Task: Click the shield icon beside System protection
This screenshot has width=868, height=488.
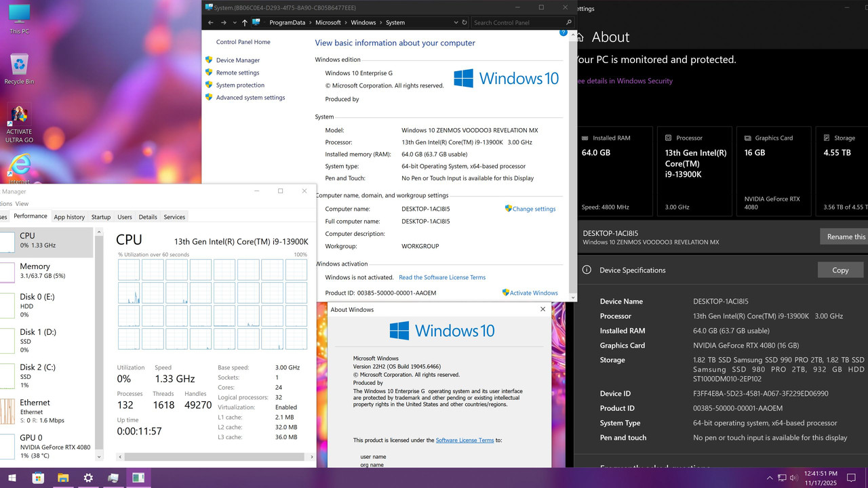Action: (x=209, y=85)
